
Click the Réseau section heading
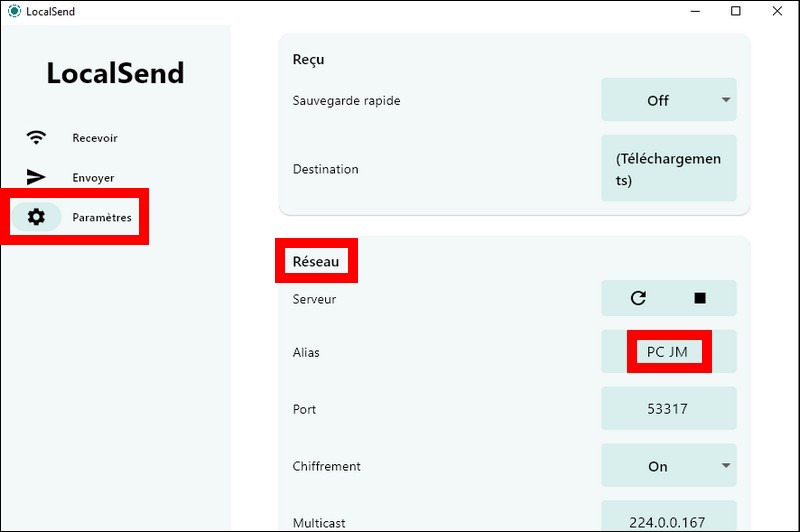coord(316,261)
